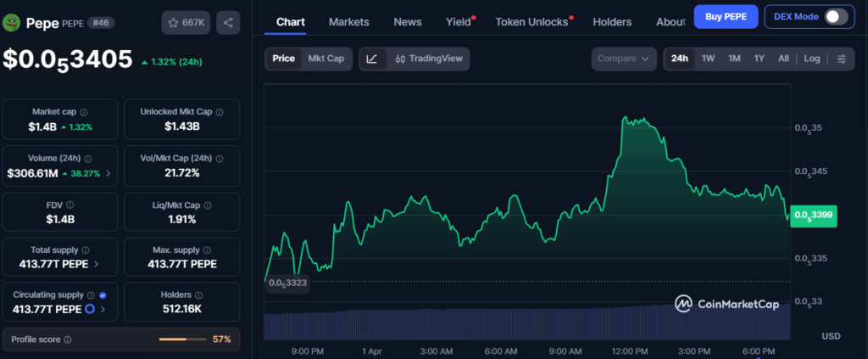The width and height of the screenshot is (868, 359).
Task: Toggle the DEX Mode switch
Action: coord(835,16)
